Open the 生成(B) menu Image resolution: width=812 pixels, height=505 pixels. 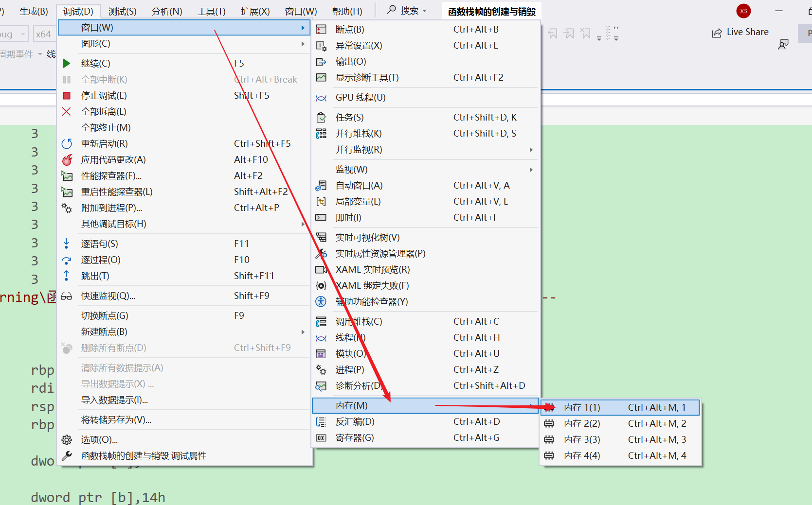[x=34, y=11]
